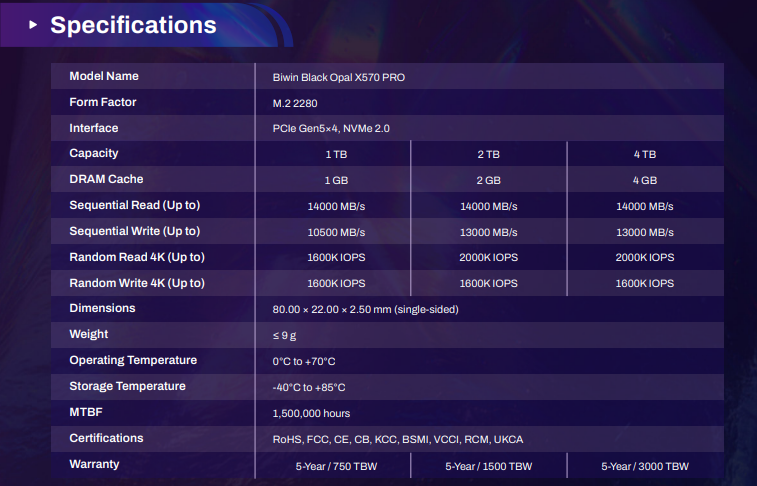Click the 1600K IOPS random read value
Viewport: 757px width, 486px height.
(x=336, y=258)
